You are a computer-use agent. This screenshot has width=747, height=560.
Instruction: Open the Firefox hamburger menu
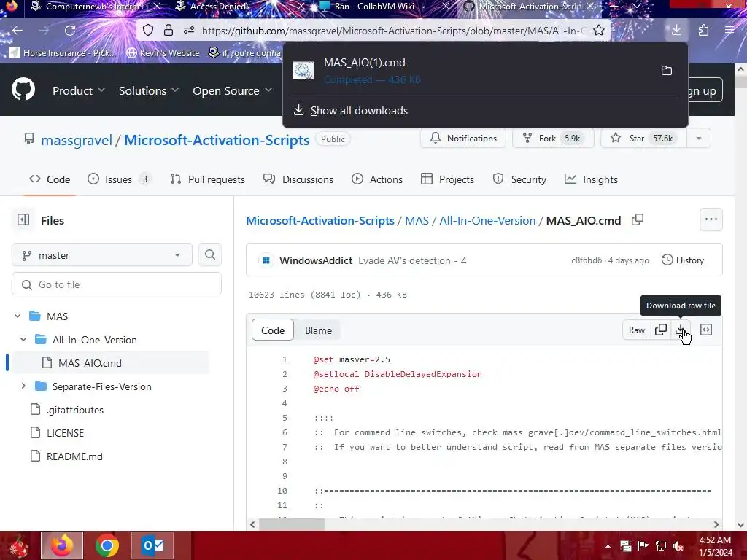(x=729, y=31)
